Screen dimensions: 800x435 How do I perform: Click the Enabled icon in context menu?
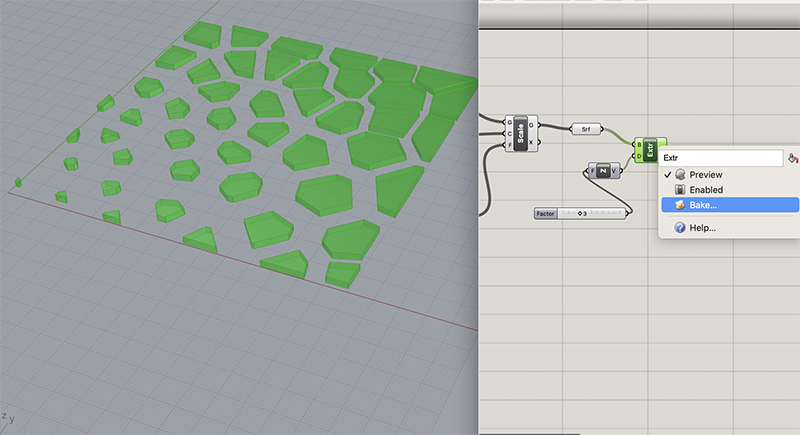click(680, 190)
